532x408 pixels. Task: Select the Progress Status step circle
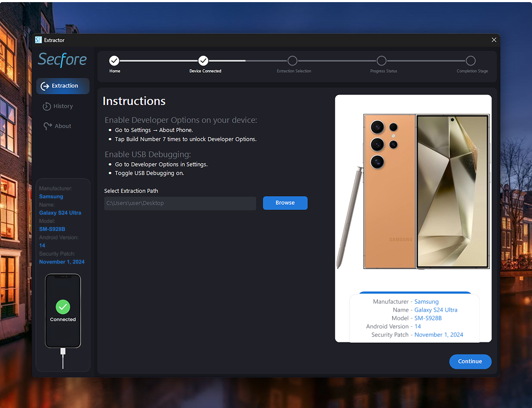tap(382, 61)
